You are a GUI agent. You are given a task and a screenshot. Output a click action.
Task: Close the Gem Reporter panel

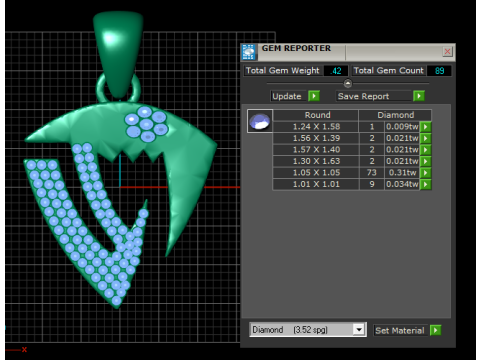pyautogui.click(x=447, y=52)
